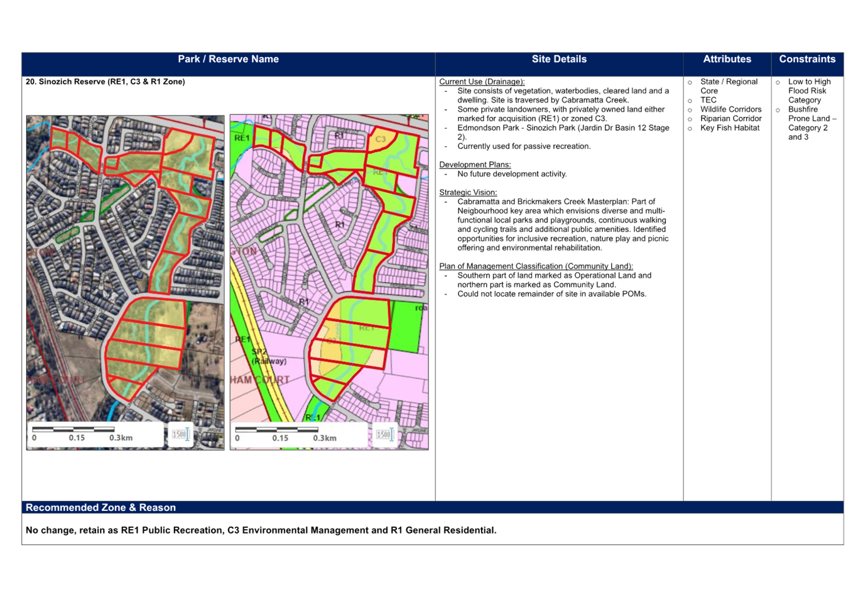Click the title '20. Sinozich Reserve (RE1, C3 & R1 Zone)'
This screenshot has width=868, height=614.
click(x=106, y=82)
